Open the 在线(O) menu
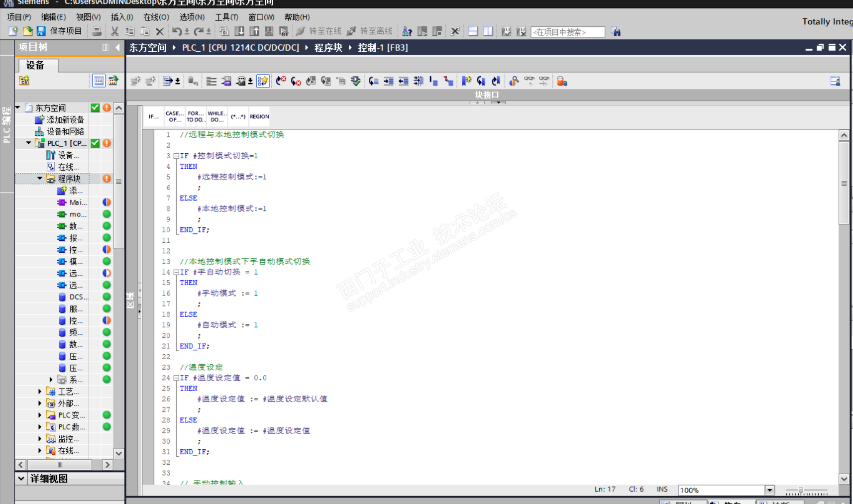Screen dimensions: 853x504 click(x=156, y=17)
